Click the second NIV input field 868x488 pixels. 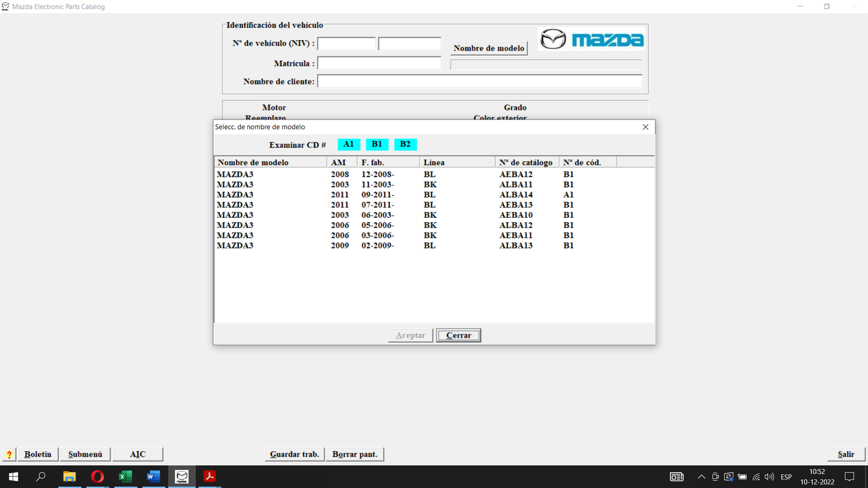pyautogui.click(x=410, y=44)
